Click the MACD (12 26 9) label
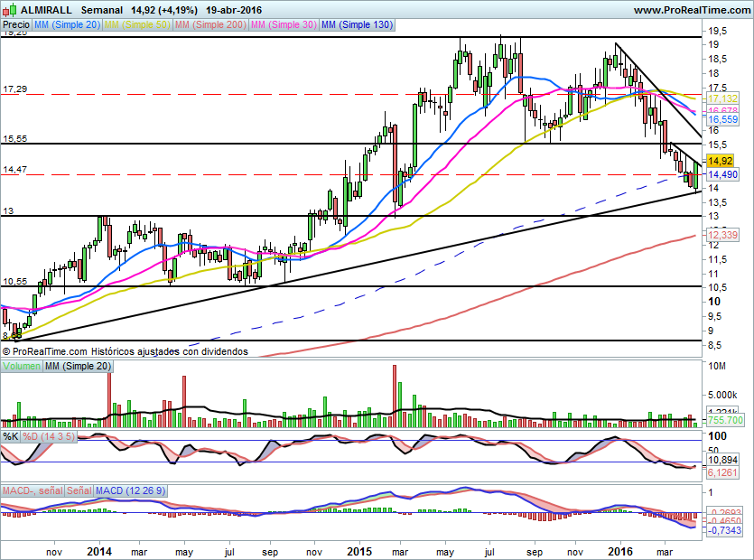The image size is (754, 560). point(130,490)
